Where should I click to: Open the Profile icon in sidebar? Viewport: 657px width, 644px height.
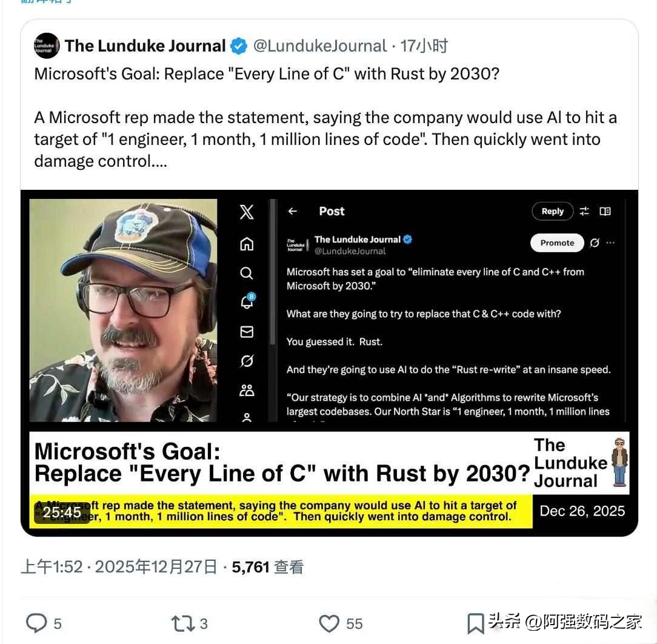click(x=246, y=417)
